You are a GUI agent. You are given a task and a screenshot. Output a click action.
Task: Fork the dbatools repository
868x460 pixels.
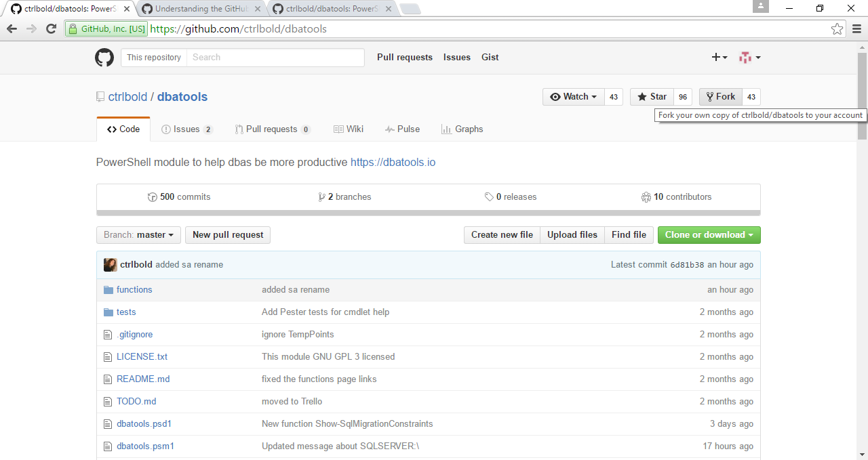[x=721, y=97]
